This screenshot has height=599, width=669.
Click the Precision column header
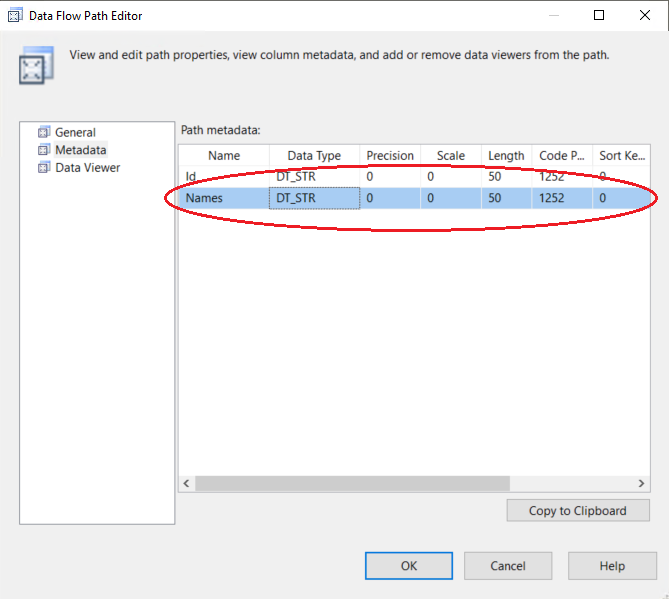390,156
